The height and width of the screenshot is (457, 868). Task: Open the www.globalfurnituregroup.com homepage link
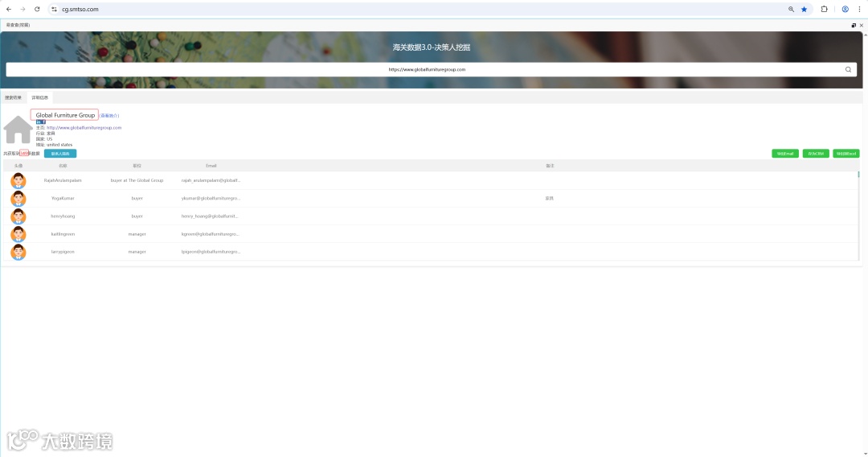(x=84, y=128)
